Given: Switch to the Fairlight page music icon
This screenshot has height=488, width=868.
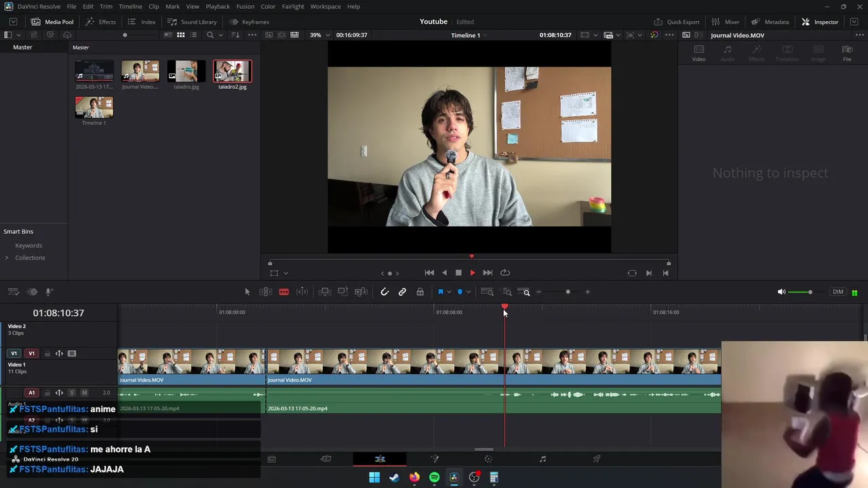Looking at the screenshot, I should (542, 459).
